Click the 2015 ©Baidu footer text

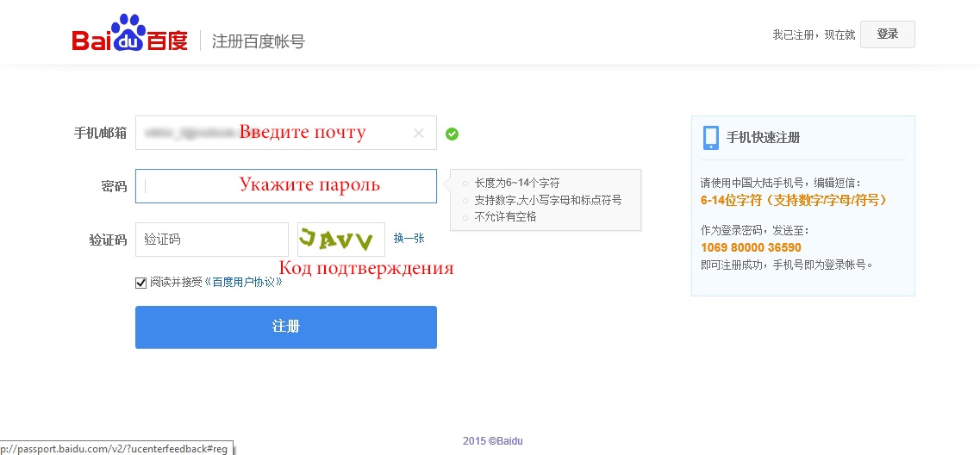coord(492,441)
